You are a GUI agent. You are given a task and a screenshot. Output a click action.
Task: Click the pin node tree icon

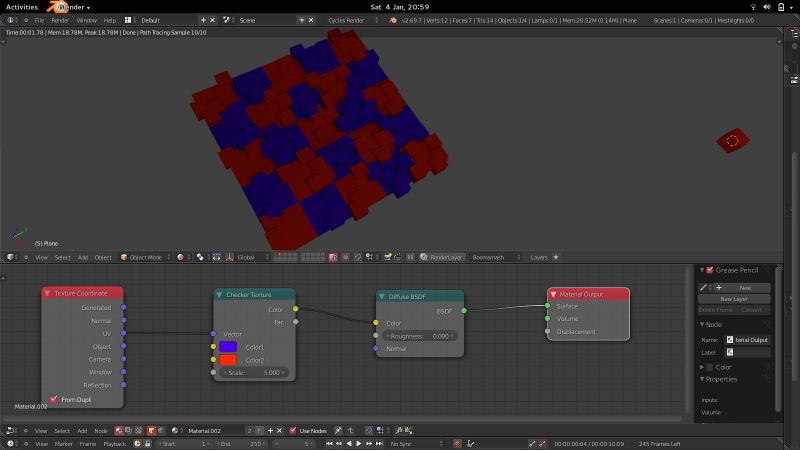[x=338, y=431]
